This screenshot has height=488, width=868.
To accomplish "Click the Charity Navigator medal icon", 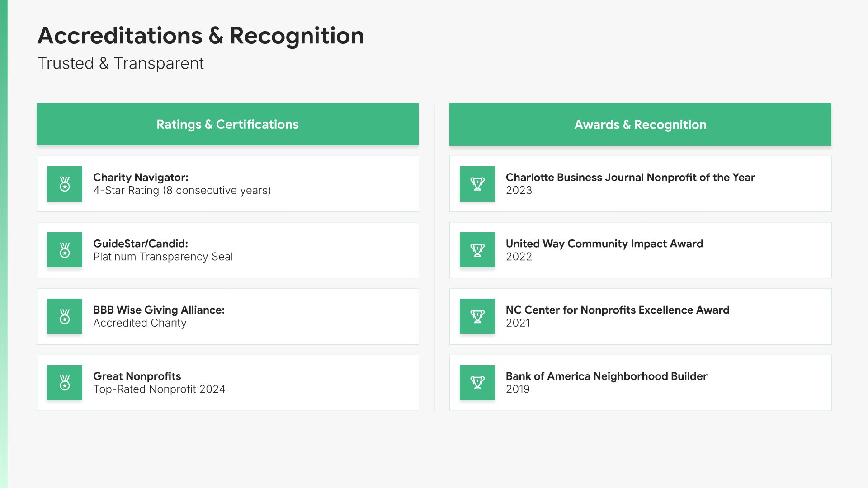I will [65, 184].
